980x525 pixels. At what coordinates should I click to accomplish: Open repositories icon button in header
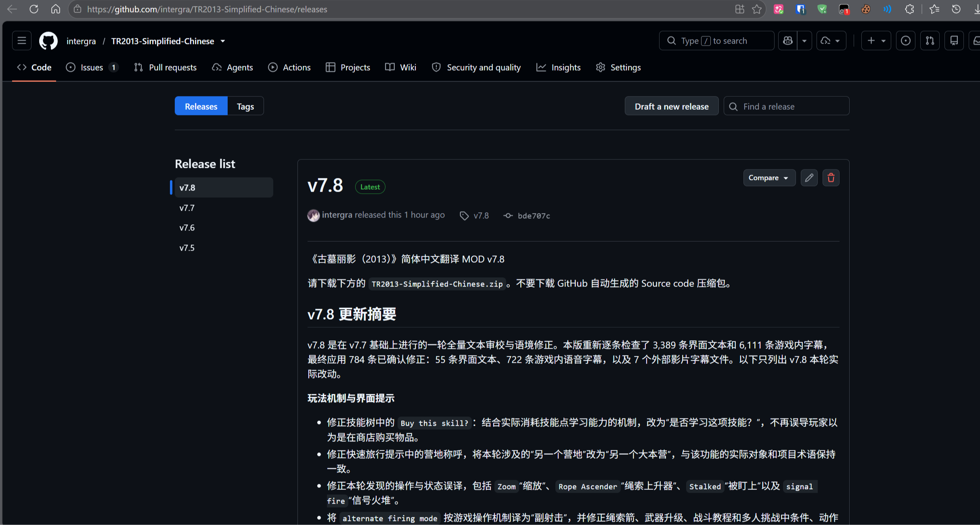coord(954,41)
